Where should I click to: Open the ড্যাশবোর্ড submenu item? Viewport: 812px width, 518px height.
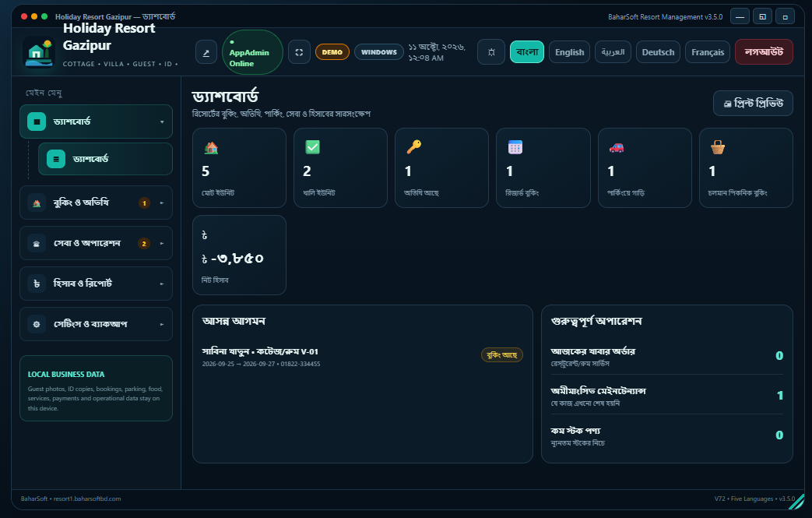click(x=105, y=159)
